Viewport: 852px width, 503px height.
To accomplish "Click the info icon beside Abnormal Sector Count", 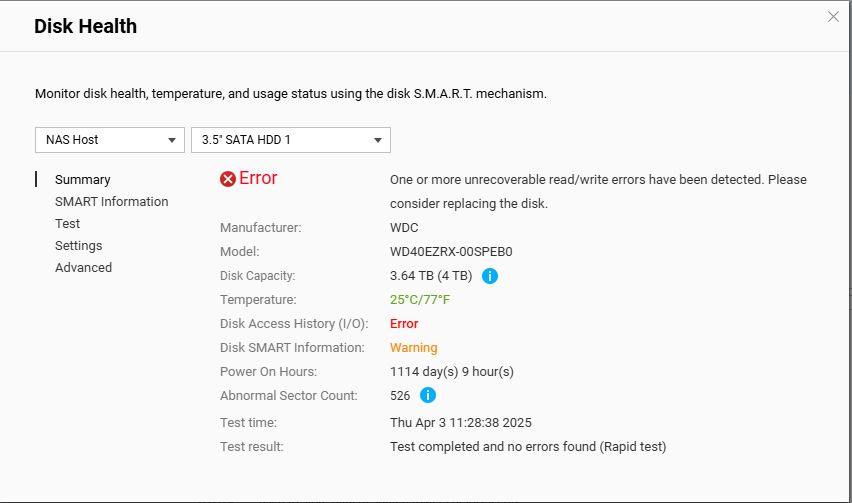I will point(428,396).
